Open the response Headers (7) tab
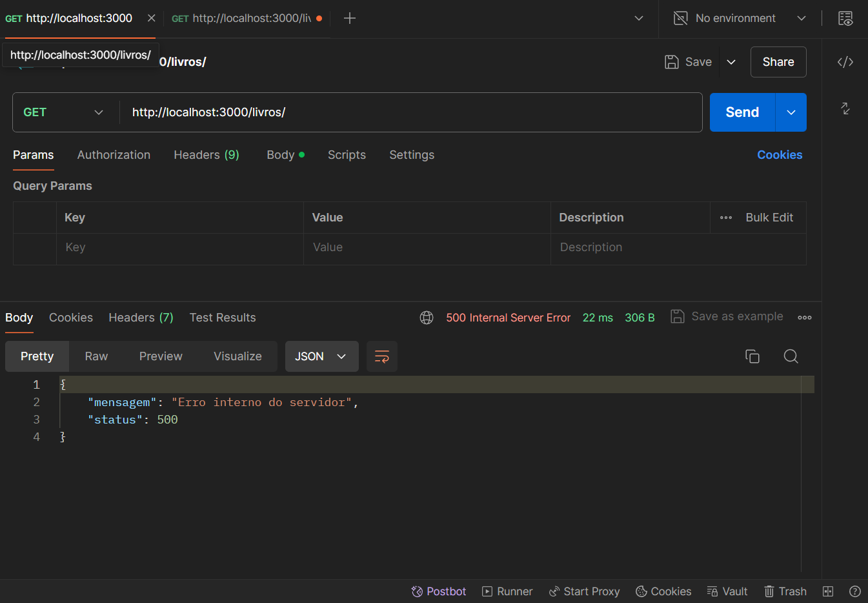Screen dimensions: 868x603 coord(141,318)
